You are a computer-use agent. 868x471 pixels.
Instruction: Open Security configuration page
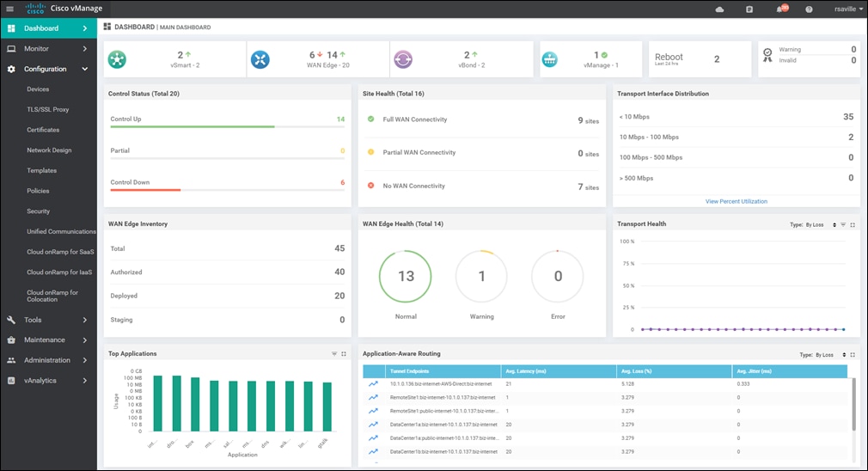[x=38, y=211]
